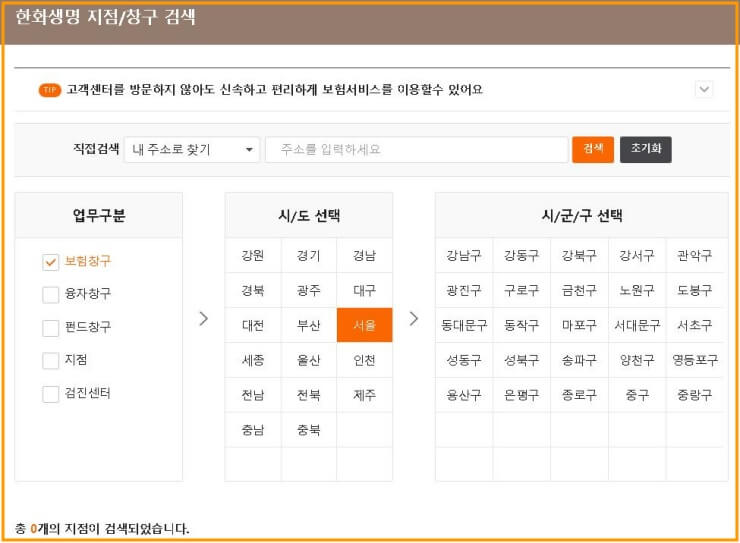Choose 마포구 district
The image size is (740, 543).
pos(579,325)
